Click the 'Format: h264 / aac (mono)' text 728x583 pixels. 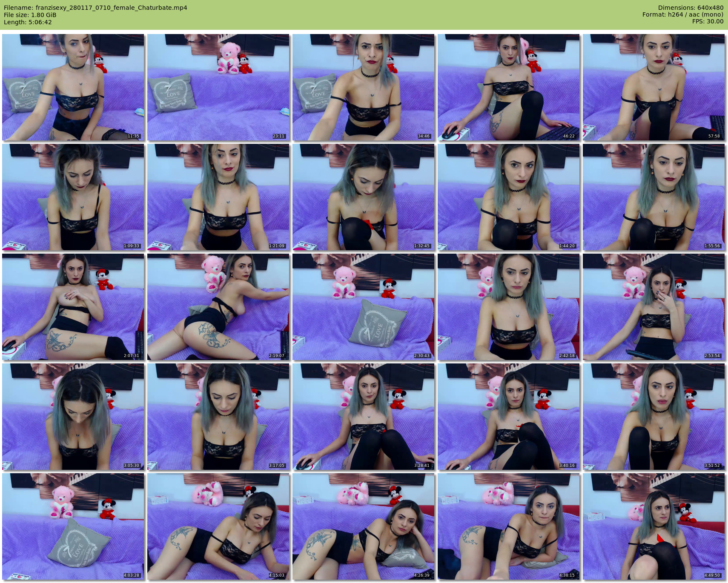click(683, 14)
